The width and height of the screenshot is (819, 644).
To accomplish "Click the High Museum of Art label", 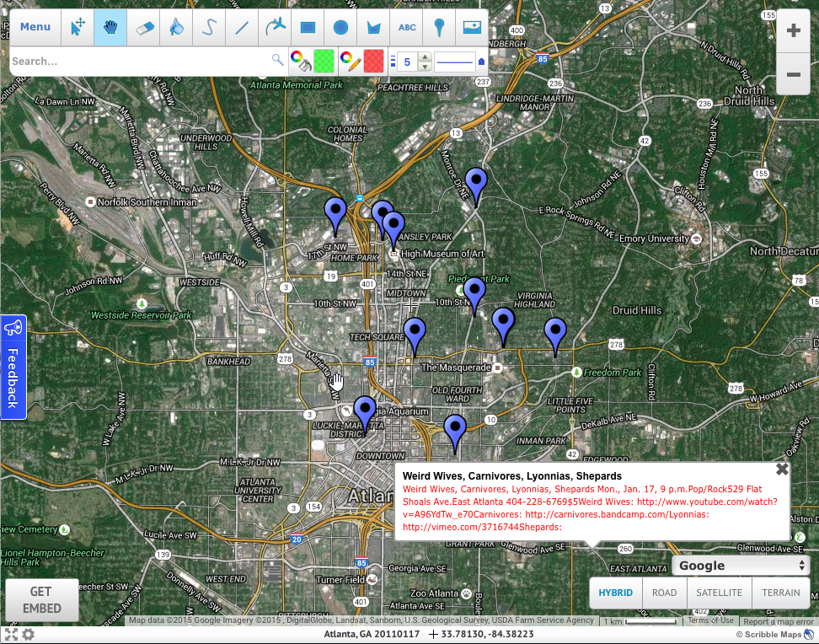I will click(442, 254).
